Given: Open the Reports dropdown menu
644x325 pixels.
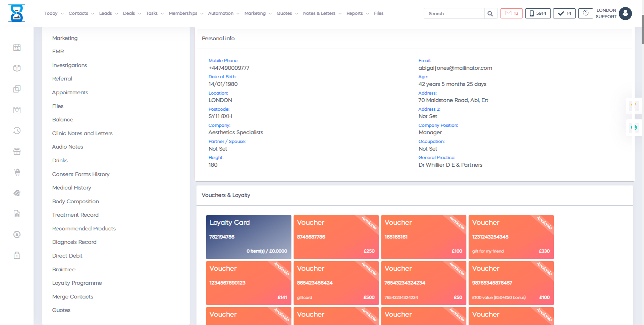Looking at the screenshot, I should pos(358,13).
